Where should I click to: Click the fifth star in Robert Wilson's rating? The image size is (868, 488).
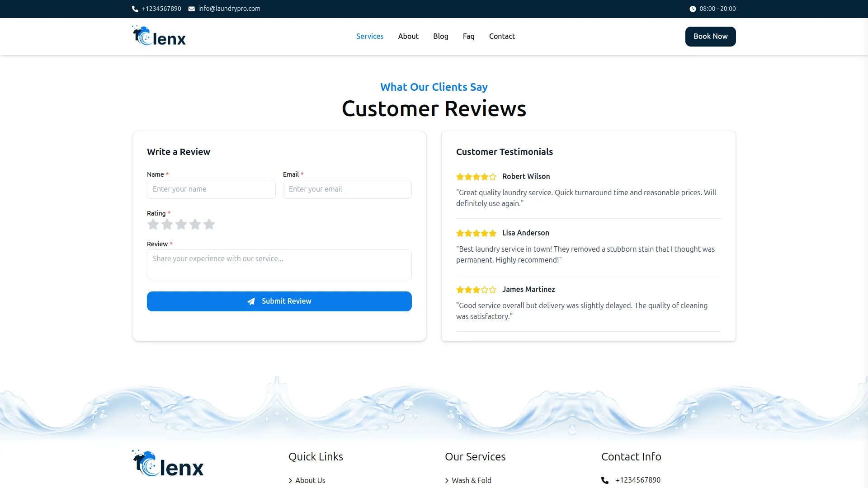tap(494, 177)
